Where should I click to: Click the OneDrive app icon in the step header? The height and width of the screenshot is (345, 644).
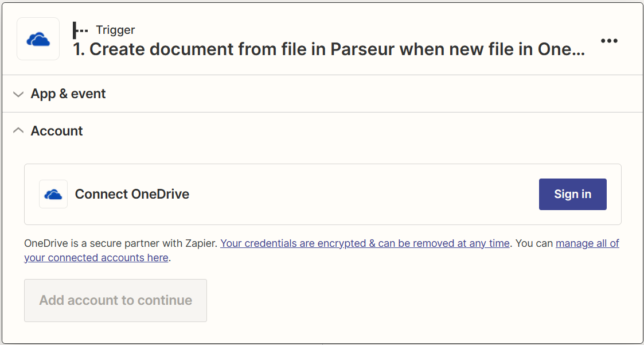[x=38, y=38]
